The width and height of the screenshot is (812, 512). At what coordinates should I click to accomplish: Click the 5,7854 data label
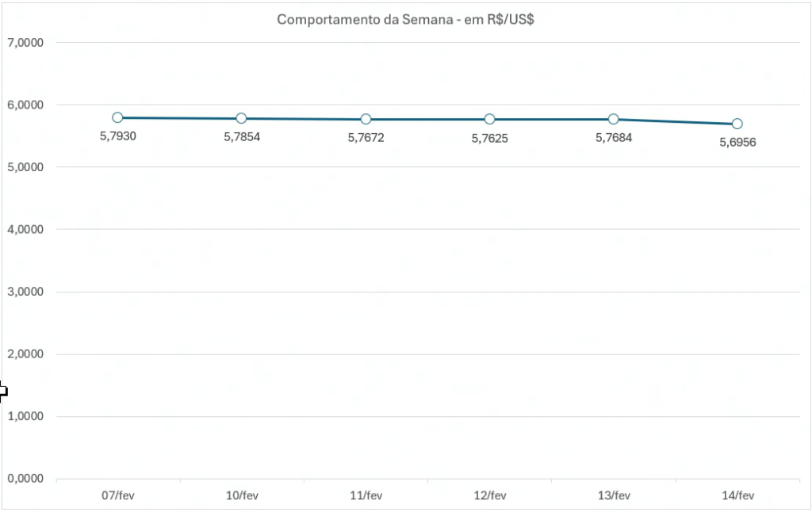241,137
